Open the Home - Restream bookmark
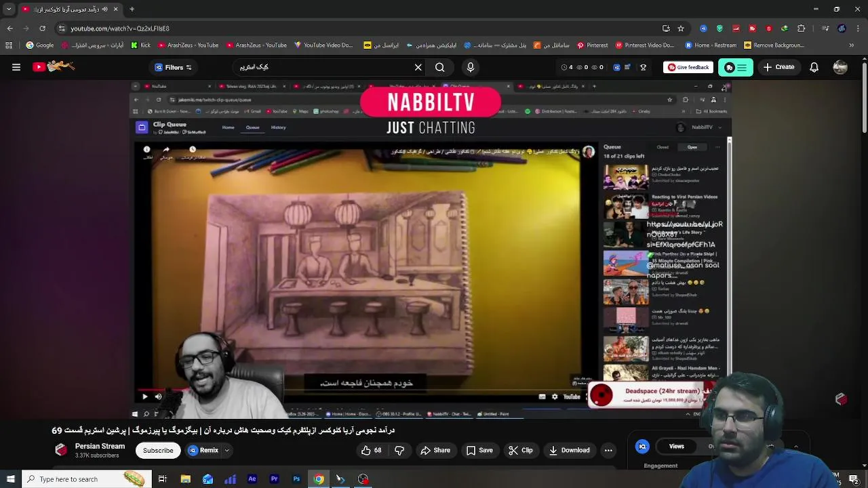The height and width of the screenshot is (488, 868). click(710, 45)
